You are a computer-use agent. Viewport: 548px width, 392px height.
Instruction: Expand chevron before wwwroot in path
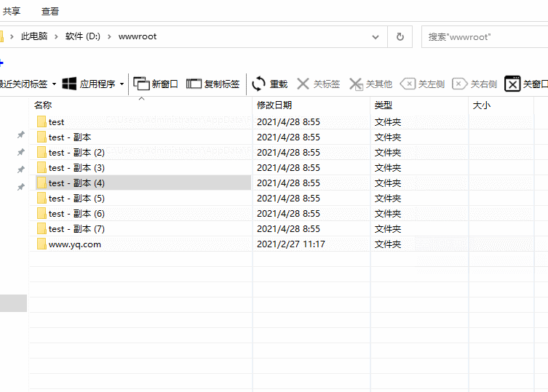109,36
